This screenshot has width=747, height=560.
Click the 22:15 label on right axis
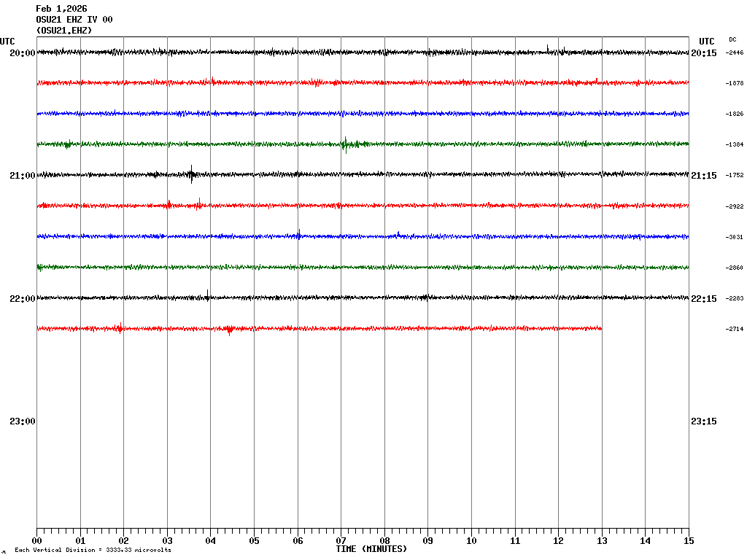703,299
